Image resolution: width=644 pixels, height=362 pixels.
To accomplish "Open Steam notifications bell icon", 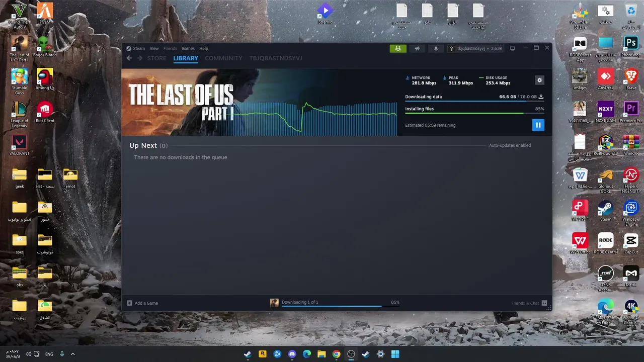I will coord(436,48).
